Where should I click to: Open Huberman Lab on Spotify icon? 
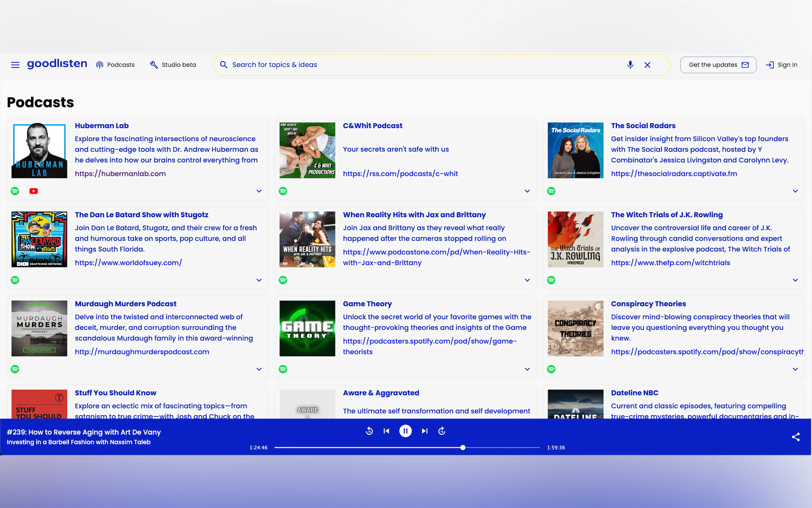point(15,191)
